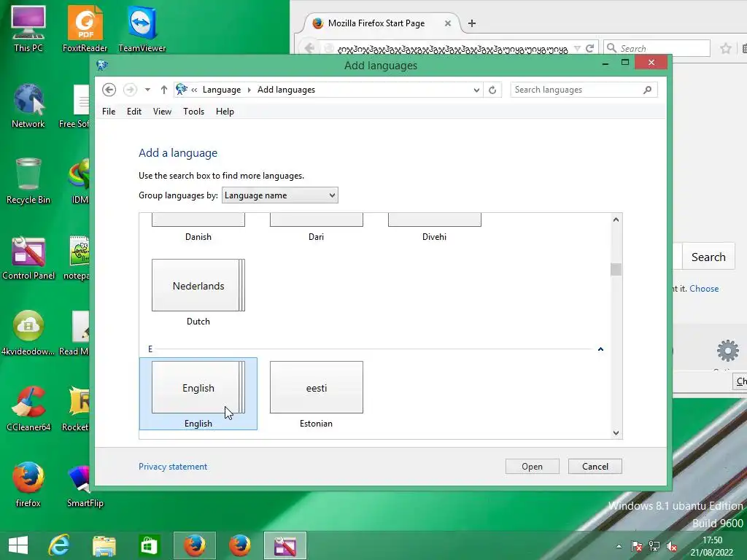The width and height of the screenshot is (747, 560).
Task: Open the Help menu
Action: click(x=225, y=112)
